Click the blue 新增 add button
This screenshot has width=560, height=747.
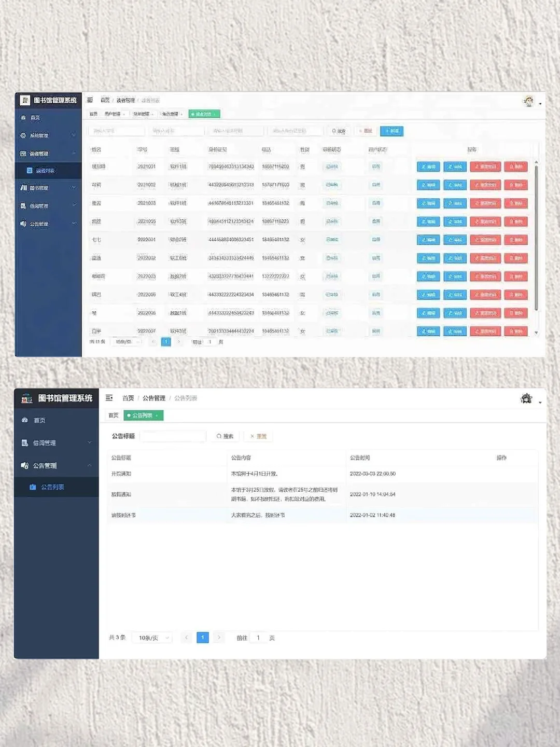click(x=392, y=131)
